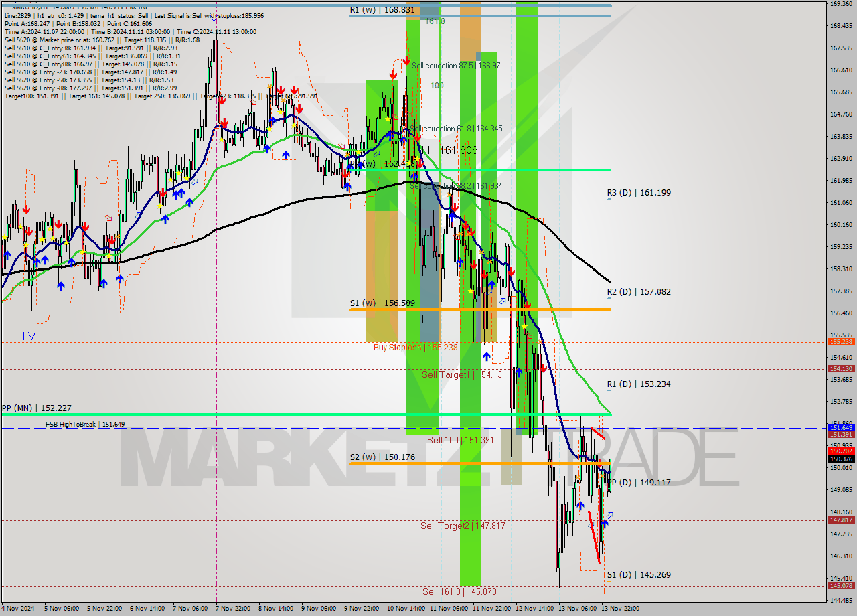This screenshot has width=857, height=616.
Task: Click 'Sell correction 87.5 | 166.97' label
Action: [x=456, y=66]
